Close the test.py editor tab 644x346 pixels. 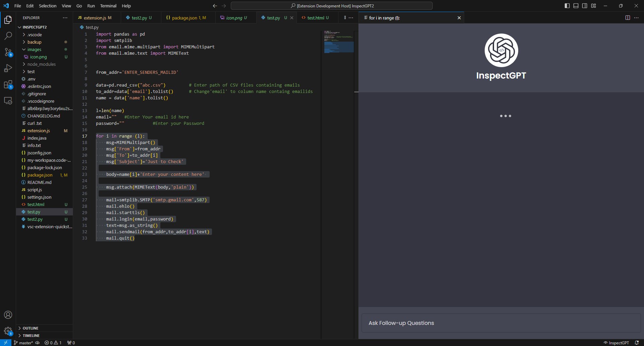292,18
